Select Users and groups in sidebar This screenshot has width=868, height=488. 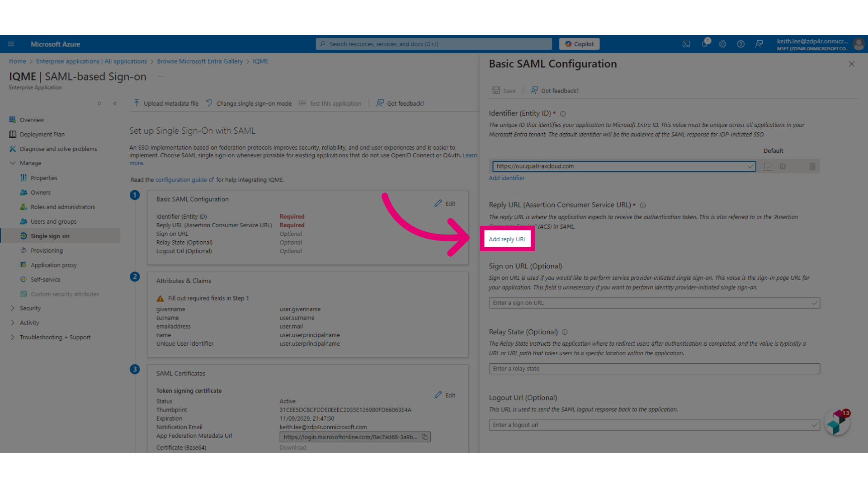pyautogui.click(x=53, y=221)
